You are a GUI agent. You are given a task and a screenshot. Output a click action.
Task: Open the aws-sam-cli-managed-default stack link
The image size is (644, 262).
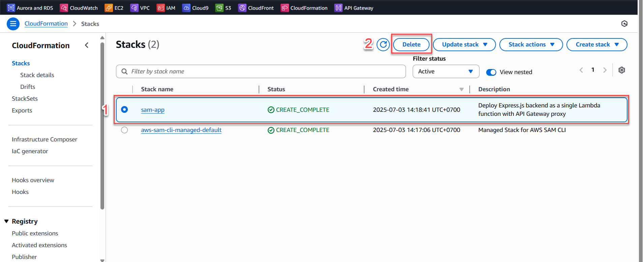pos(181,130)
